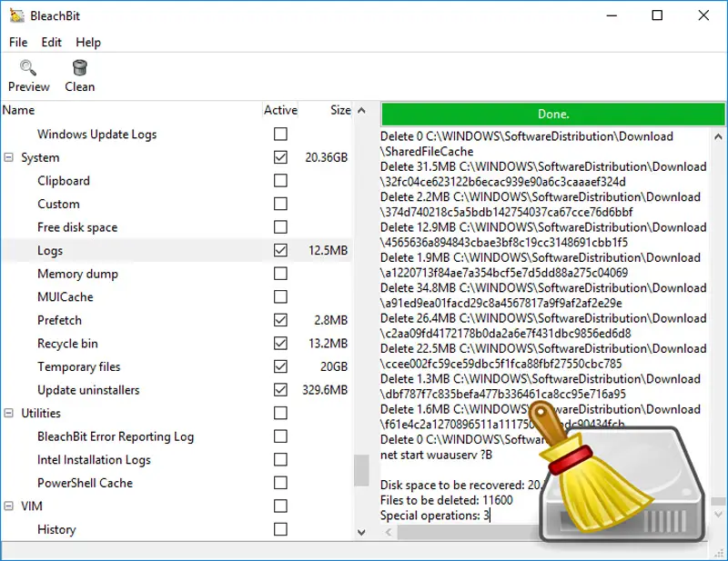The image size is (728, 561).
Task: Click the up arrow of cleaner list scrollbar
Action: pos(361,110)
